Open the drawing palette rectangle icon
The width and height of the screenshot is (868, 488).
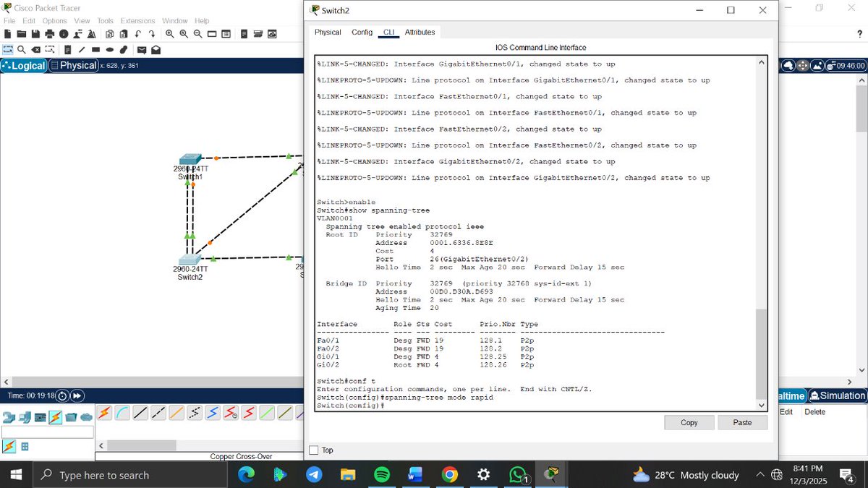(x=212, y=34)
